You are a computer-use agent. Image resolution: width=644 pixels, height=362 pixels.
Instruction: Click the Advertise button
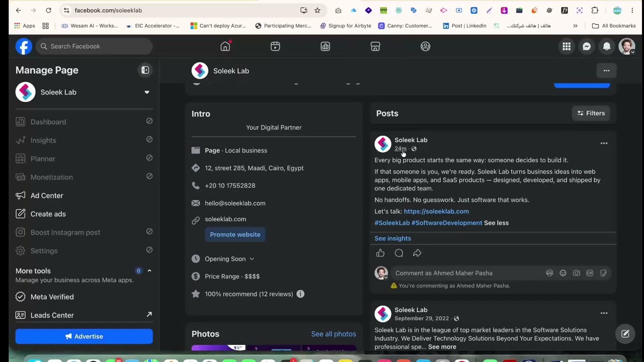click(84, 336)
